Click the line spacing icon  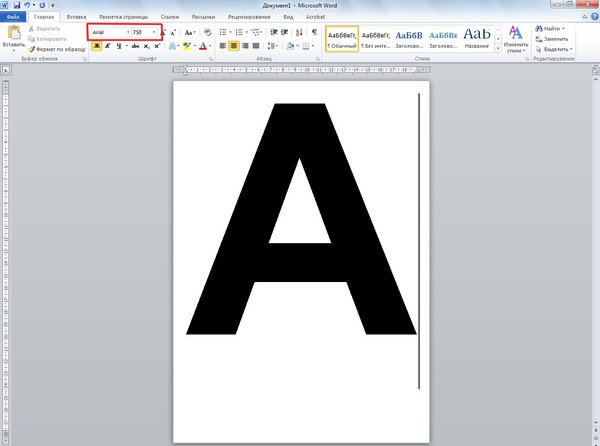tap(271, 46)
